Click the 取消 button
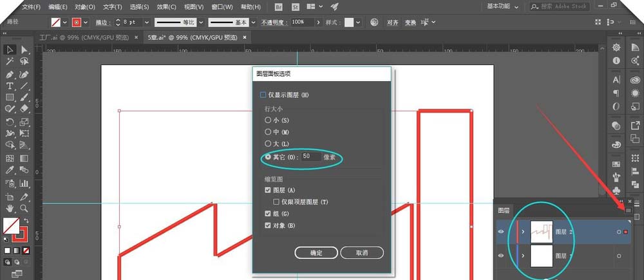 362,253
